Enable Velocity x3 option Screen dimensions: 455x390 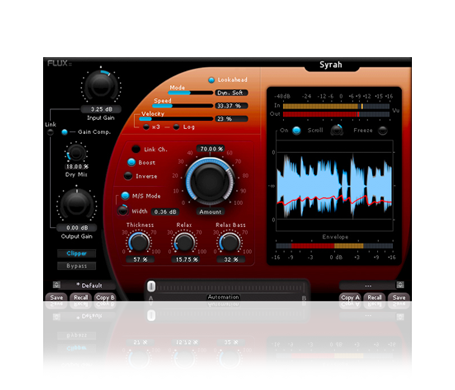point(146,127)
